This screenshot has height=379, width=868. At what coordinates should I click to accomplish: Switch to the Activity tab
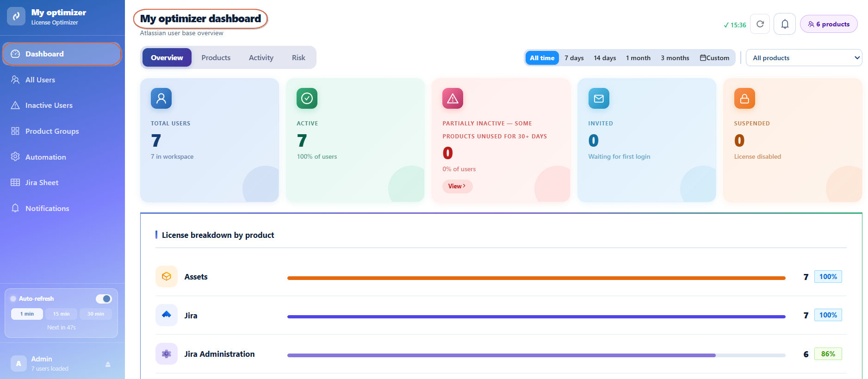coord(261,57)
